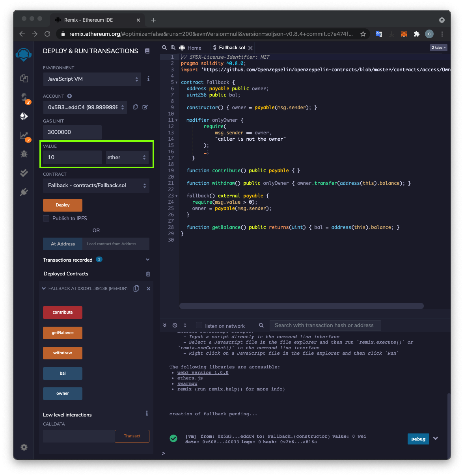Collapse the deployed Fallback contract instance
This screenshot has height=476, width=464.
[x=44, y=288]
